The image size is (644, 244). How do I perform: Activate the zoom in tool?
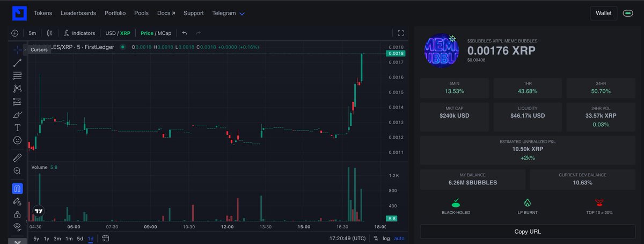point(17,171)
